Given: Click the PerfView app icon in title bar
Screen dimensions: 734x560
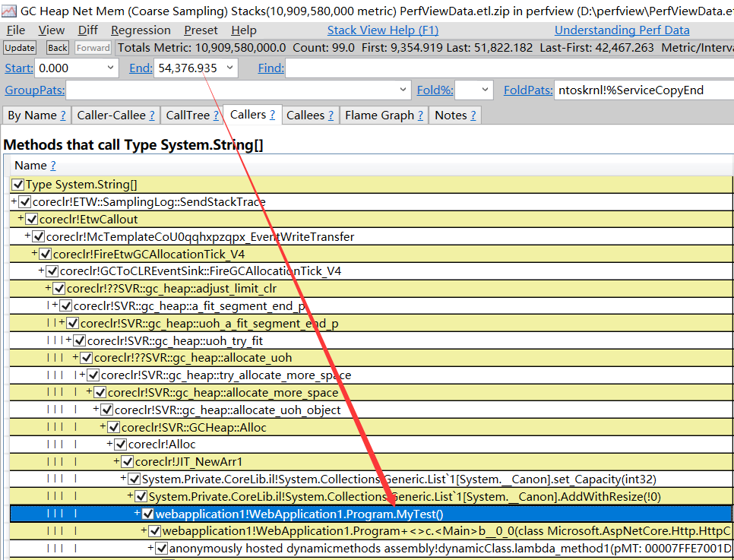Looking at the screenshot, I should point(9,9).
